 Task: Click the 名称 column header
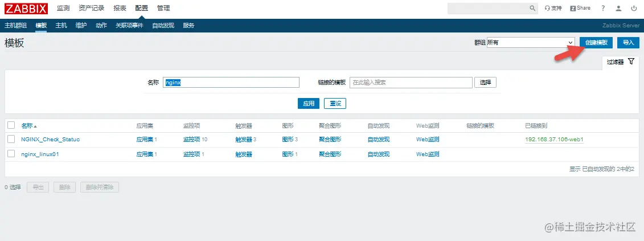point(27,125)
